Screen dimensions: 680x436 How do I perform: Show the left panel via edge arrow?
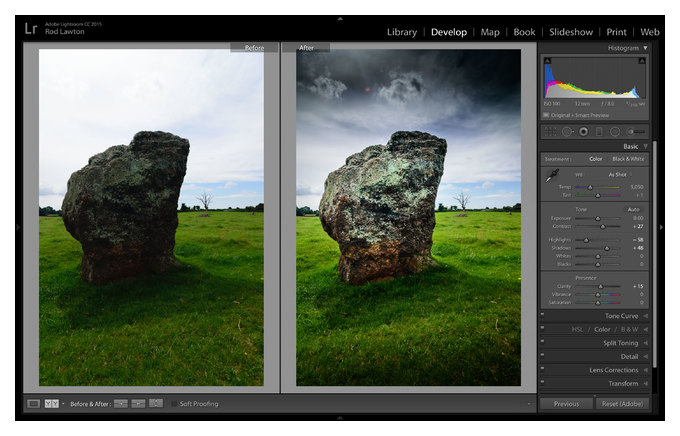[18, 227]
